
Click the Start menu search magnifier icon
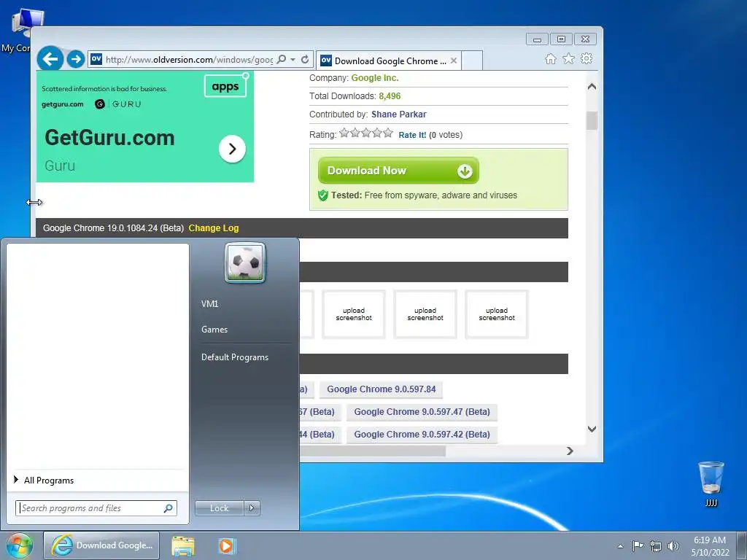coord(169,508)
